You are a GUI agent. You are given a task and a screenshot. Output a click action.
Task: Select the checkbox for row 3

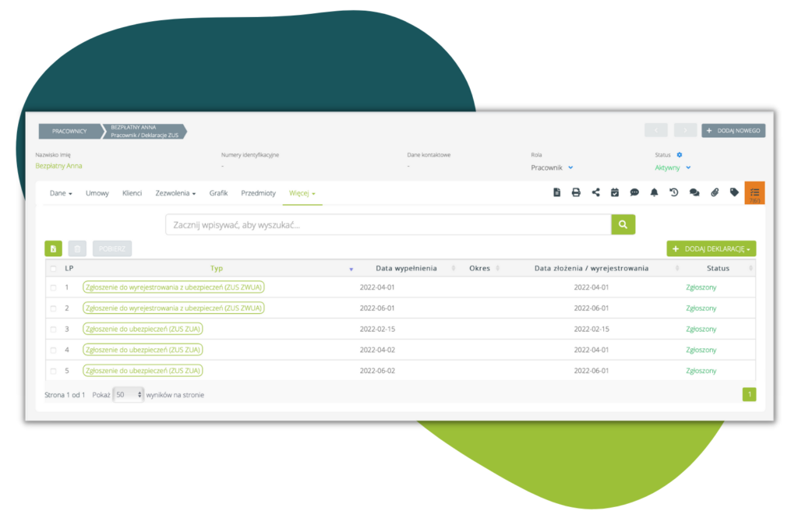click(x=53, y=329)
